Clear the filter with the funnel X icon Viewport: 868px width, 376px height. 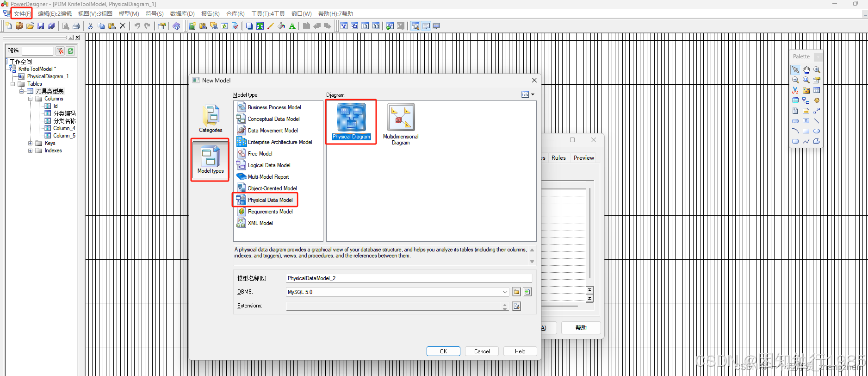(60, 51)
